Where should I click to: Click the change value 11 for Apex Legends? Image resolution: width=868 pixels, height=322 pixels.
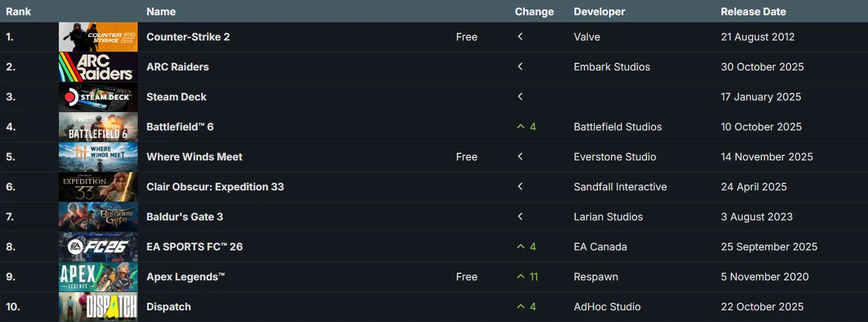tap(534, 277)
